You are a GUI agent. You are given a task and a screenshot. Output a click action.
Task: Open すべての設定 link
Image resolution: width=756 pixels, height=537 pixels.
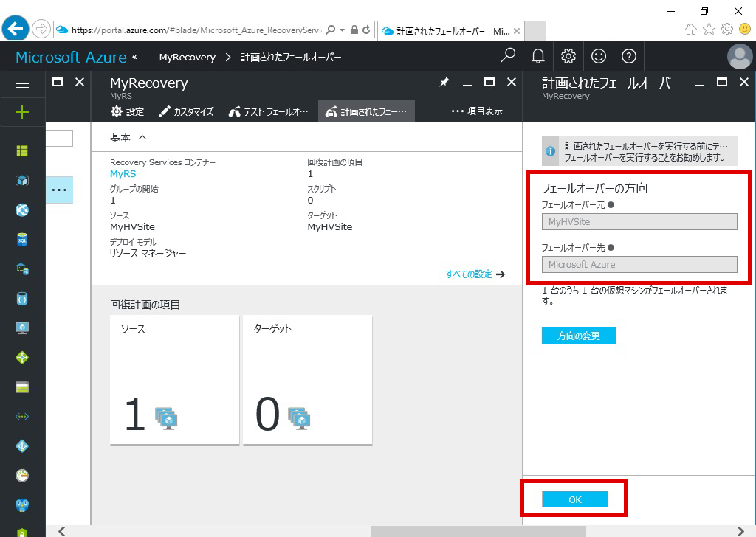(x=475, y=274)
